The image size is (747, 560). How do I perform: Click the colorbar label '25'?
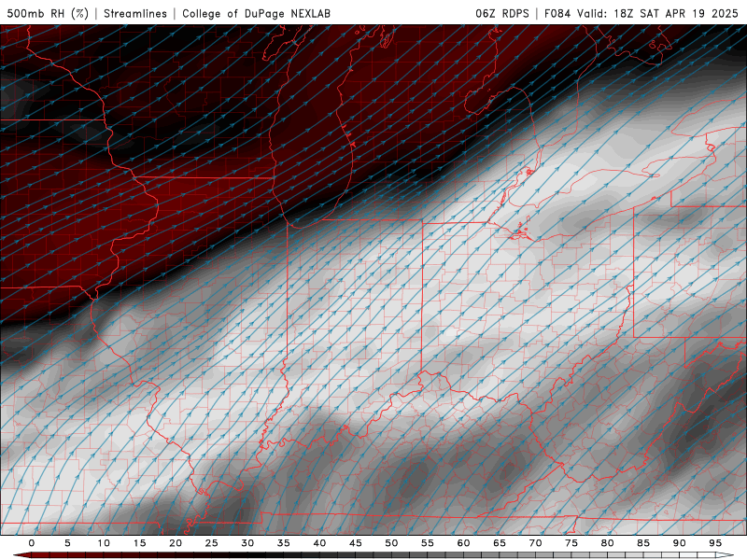[212, 543]
